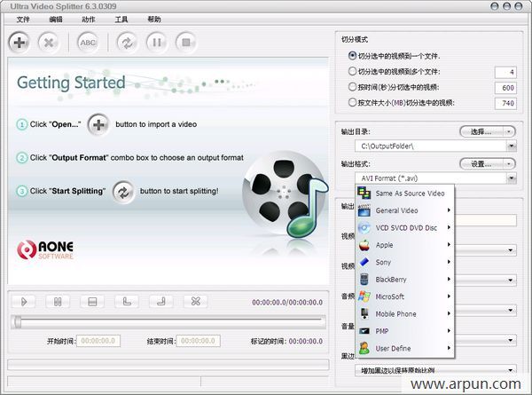The width and height of the screenshot is (532, 395).
Task: Click the remove video X toolbar icon
Action: [49, 43]
